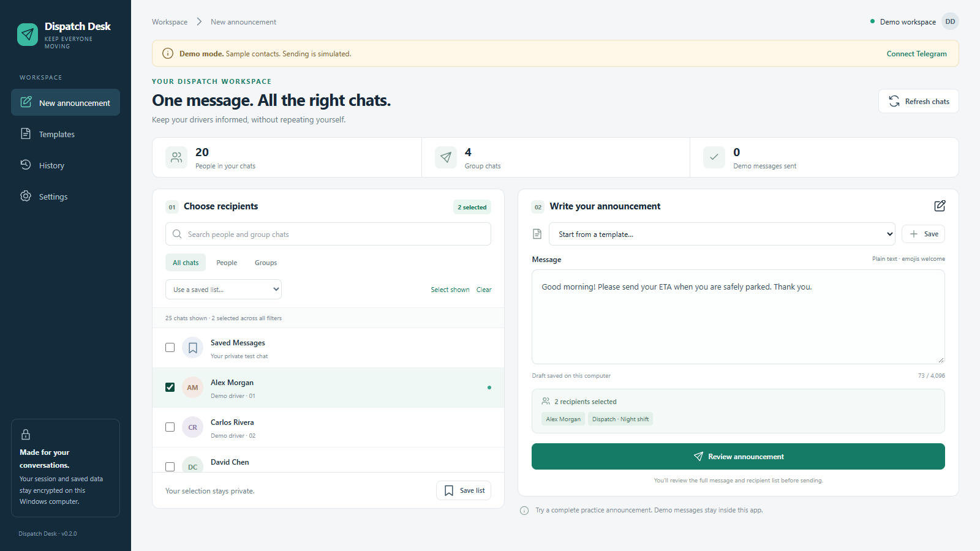Click the Review announcement button

(x=738, y=457)
